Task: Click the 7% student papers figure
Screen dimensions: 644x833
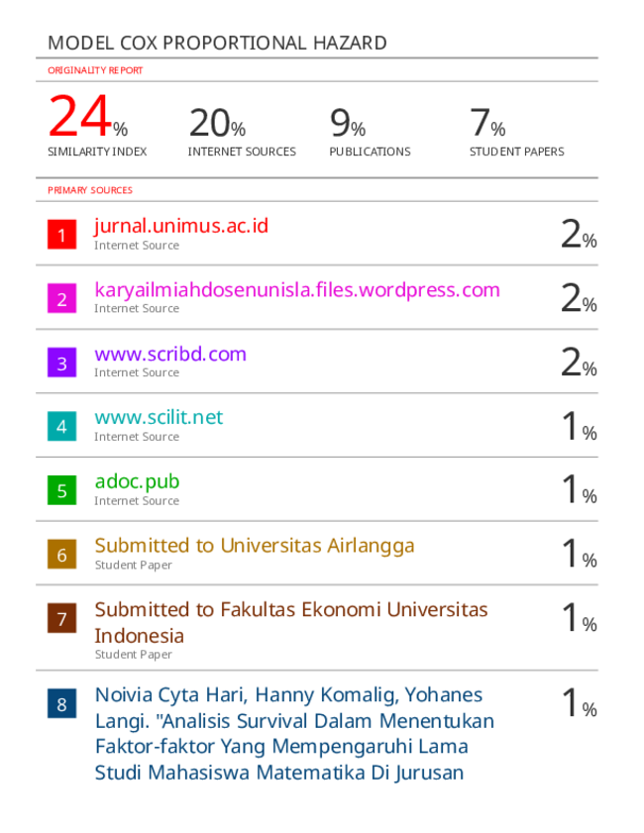Action: click(487, 123)
